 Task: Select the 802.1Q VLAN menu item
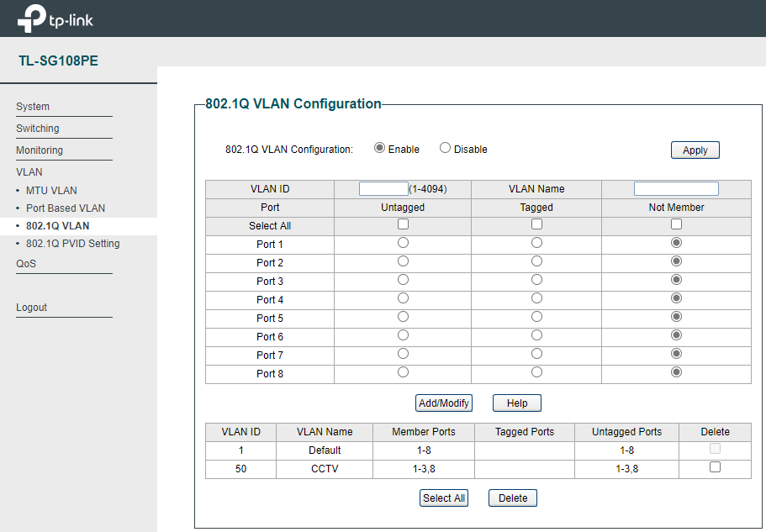58,226
